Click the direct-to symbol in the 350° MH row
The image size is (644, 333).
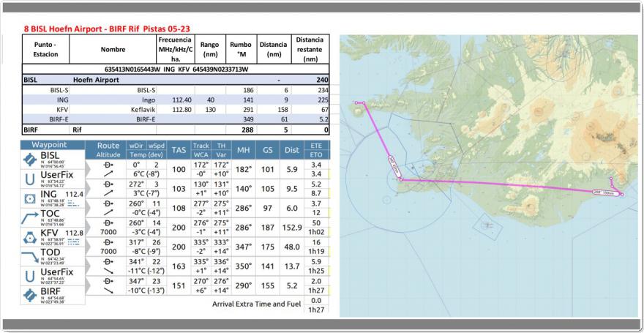109,261
